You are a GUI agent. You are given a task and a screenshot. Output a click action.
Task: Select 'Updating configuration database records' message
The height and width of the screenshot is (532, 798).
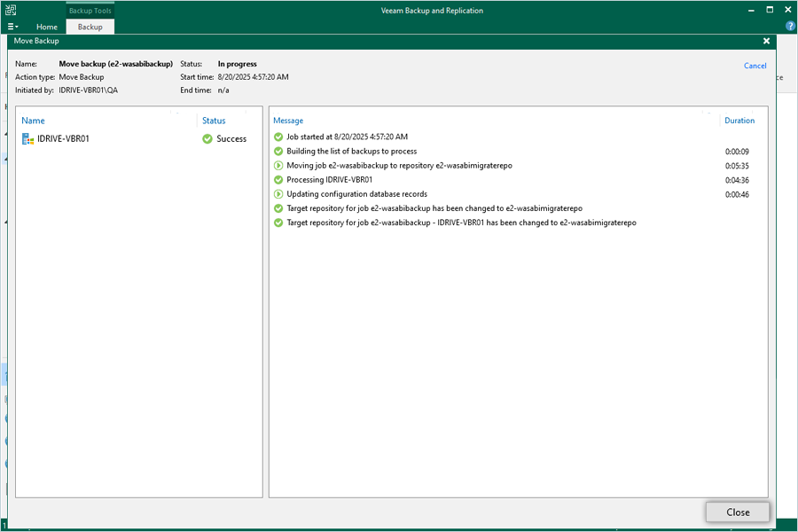tap(356, 194)
